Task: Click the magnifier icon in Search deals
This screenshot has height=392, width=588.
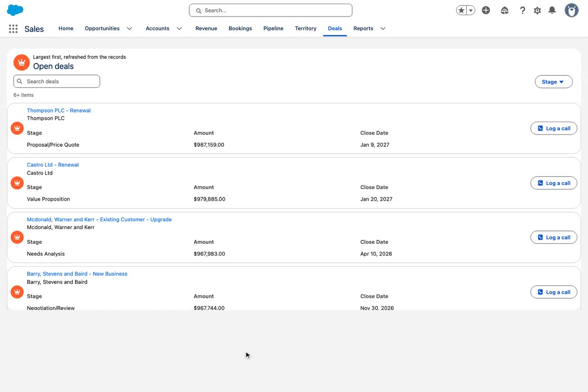Action: coord(20,81)
